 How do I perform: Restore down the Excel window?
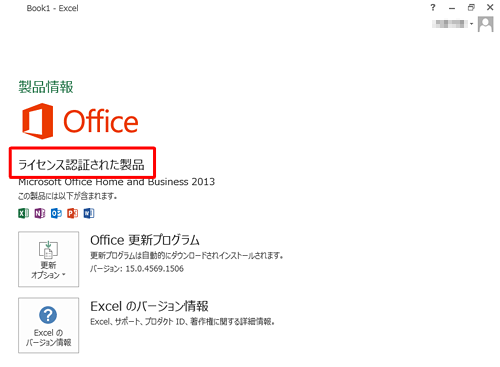[471, 7]
